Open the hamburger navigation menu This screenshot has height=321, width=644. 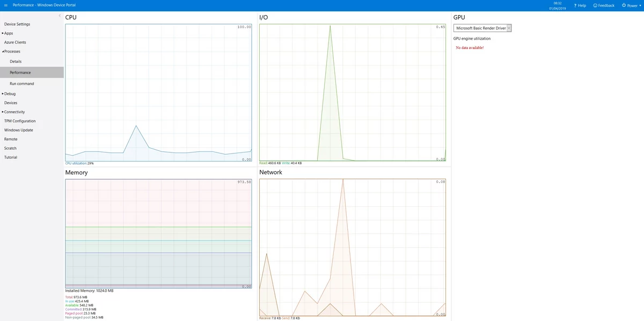point(5,5)
